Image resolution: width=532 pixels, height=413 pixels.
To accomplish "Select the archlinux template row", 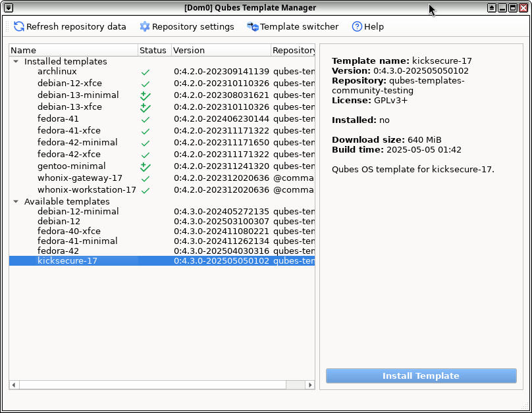I will tap(162, 72).
